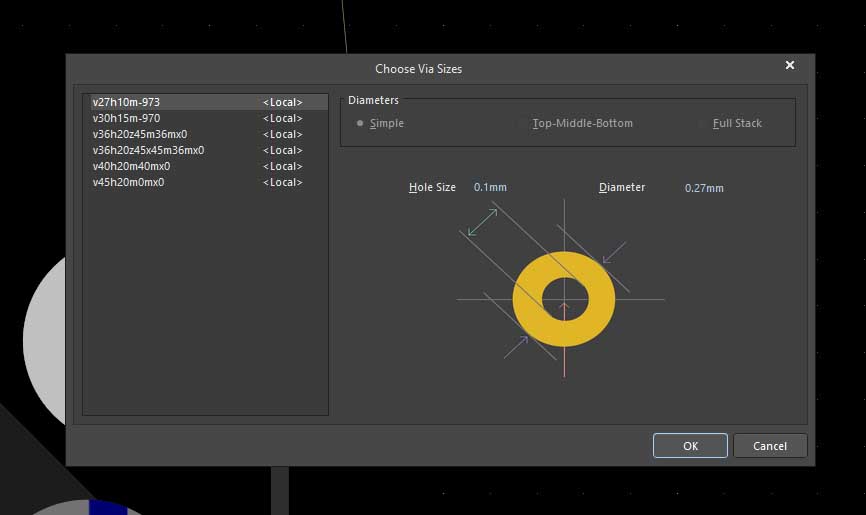
Task: Pick the v36h20z45x45m36mx0 via template
Action: tap(148, 150)
